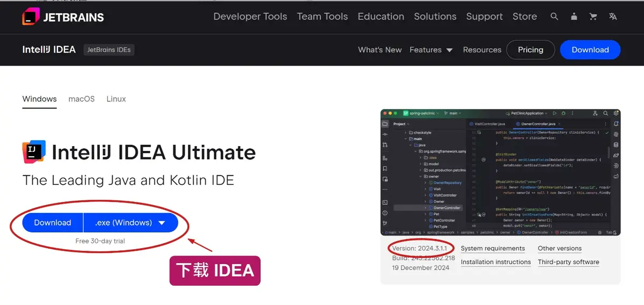Click the Commit icon in IDE sidebar
The image size is (644, 305).
[385, 134]
